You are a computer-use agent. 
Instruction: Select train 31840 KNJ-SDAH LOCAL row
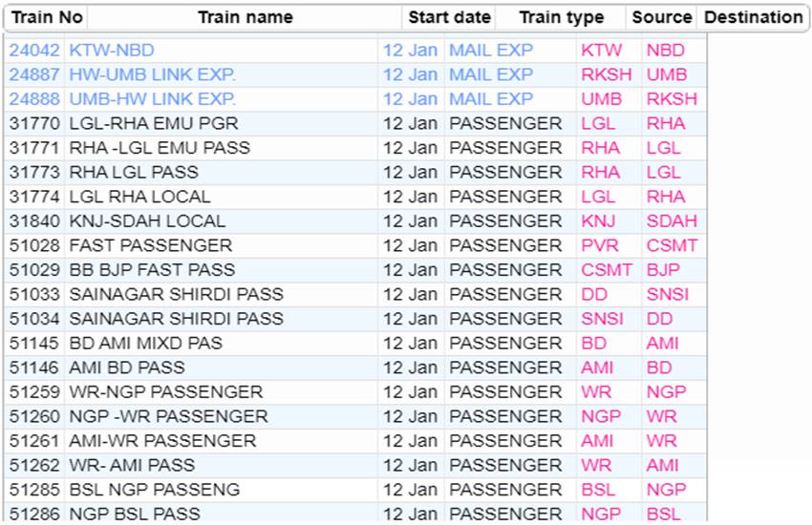click(x=355, y=221)
